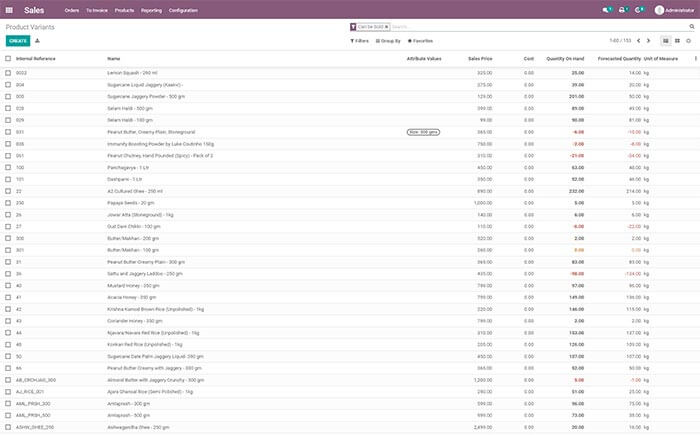Open Jowar Atta (Stoneground) row
Image resolution: width=700 pixels, height=435 pixels.
[350, 215]
